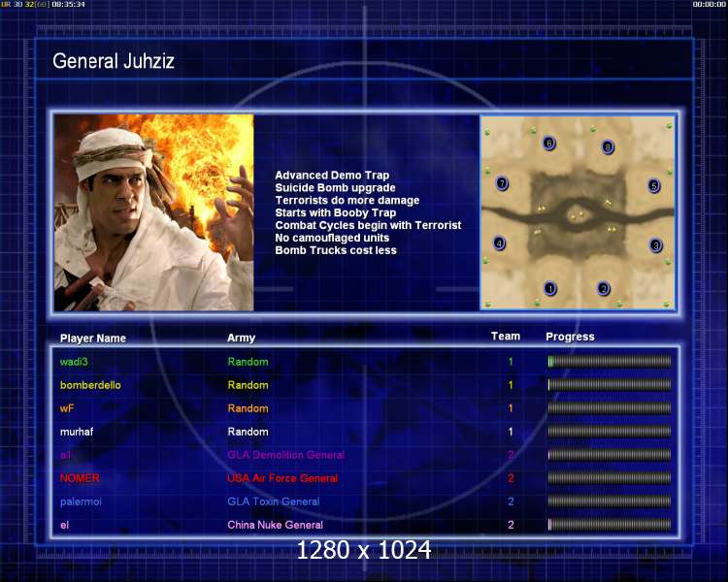Click "No camouflaged units" line
Screen dimensions: 728x582
[x=332, y=238]
